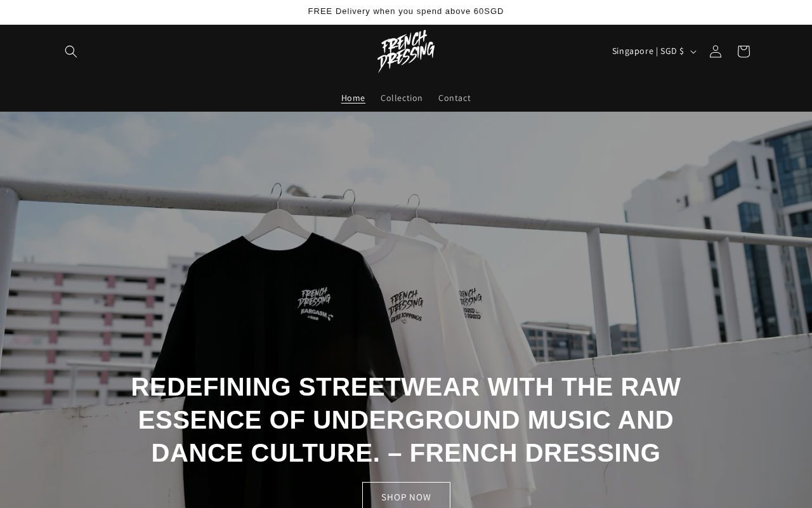This screenshot has width=812, height=508.
Task: Open the Contact page link
Action: (x=454, y=98)
